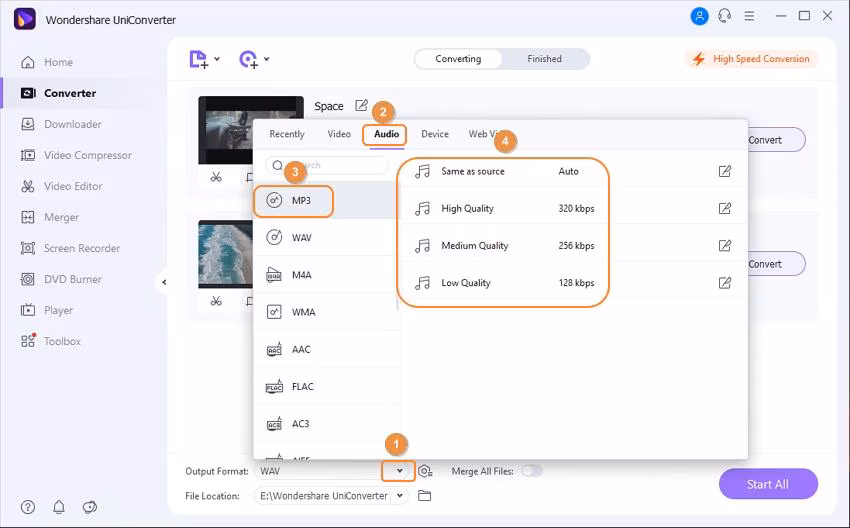The height and width of the screenshot is (528, 850).
Task: Choose WMA audio format
Action: pyautogui.click(x=326, y=312)
